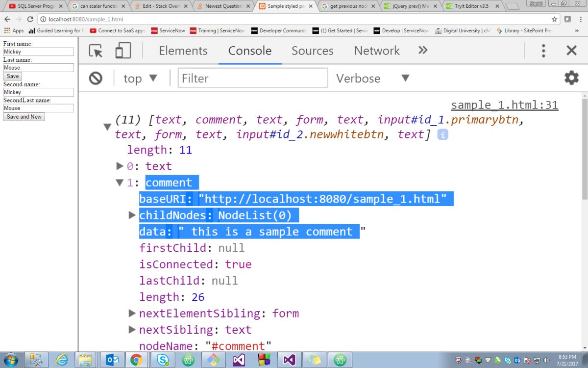The height and width of the screenshot is (368, 588).
Task: Click the 'length: 26' property line
Action: [x=171, y=297]
